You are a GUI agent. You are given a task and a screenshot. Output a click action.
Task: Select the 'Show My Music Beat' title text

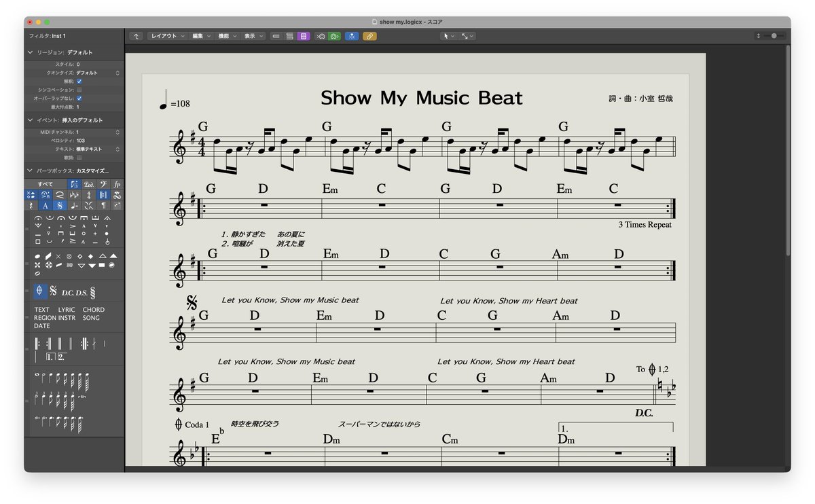421,98
